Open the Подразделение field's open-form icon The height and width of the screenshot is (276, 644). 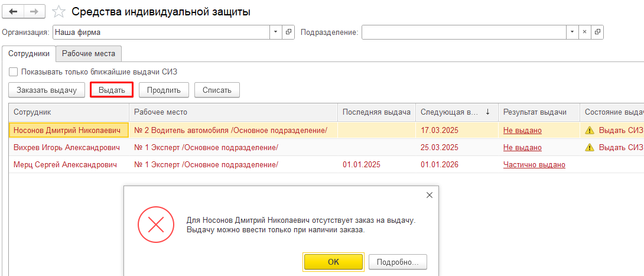coord(597,32)
